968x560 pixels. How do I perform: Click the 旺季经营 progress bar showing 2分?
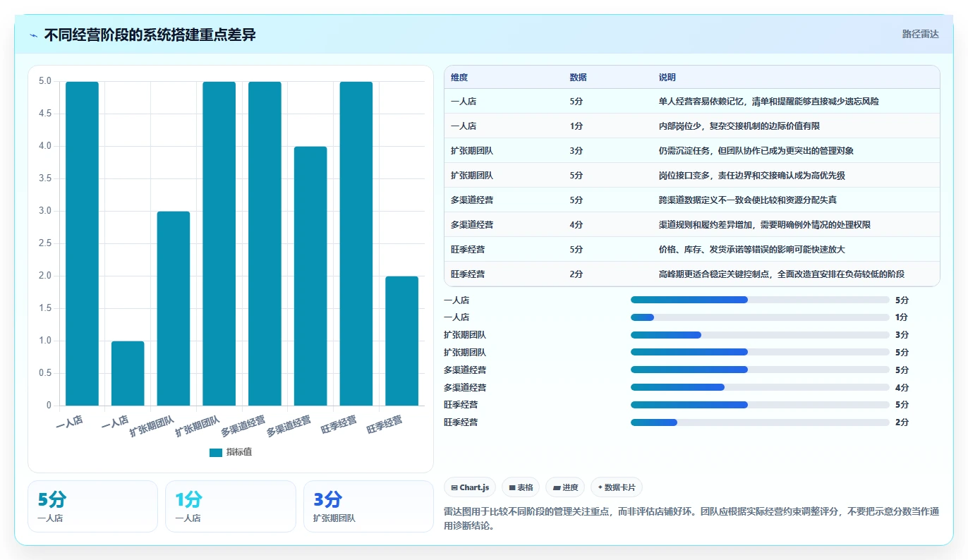[760, 422]
